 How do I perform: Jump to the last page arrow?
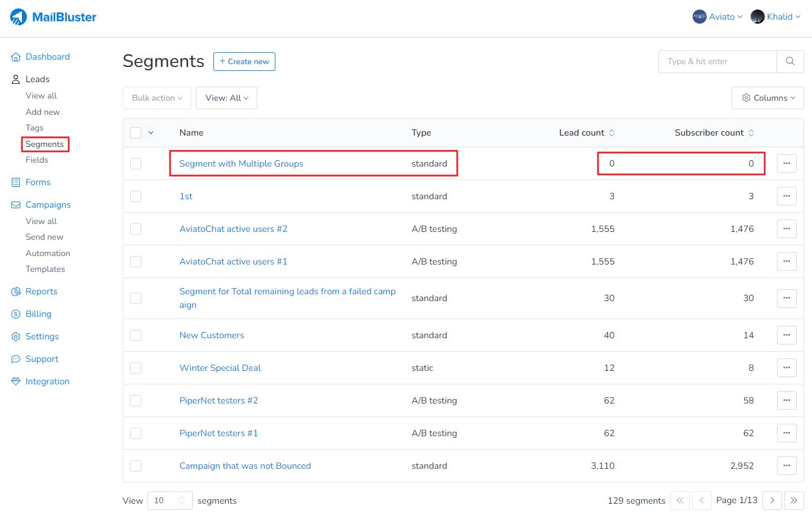pyautogui.click(x=793, y=500)
